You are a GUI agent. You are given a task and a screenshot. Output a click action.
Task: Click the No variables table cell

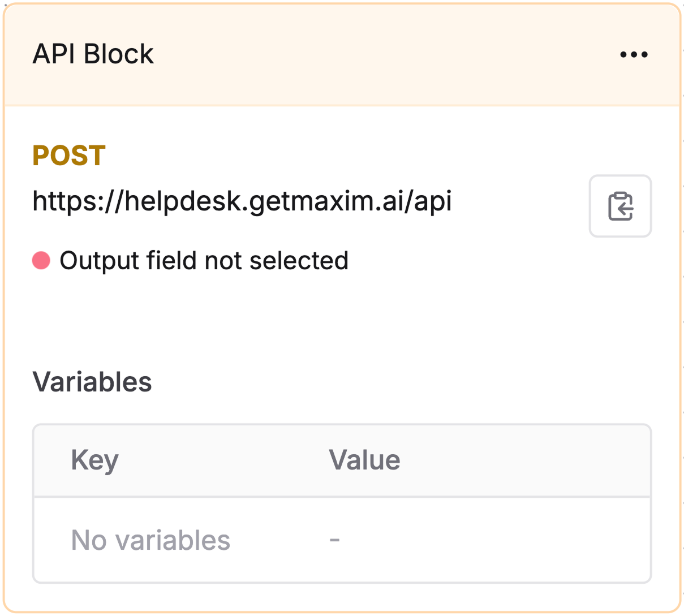[x=150, y=540]
